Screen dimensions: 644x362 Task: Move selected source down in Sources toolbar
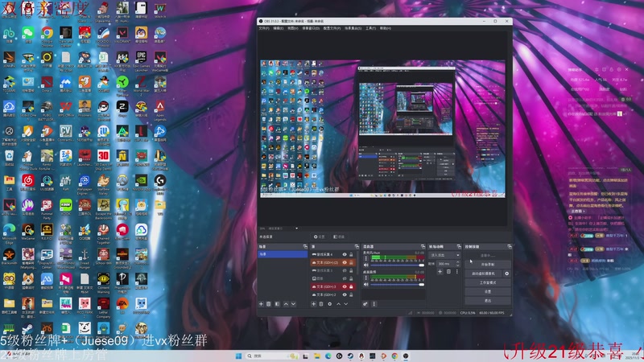pyautogui.click(x=346, y=304)
